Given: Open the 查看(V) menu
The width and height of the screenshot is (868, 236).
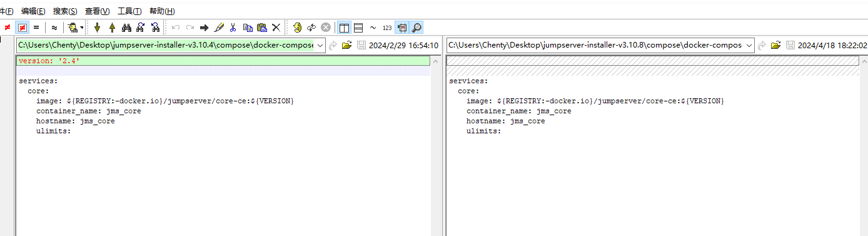Looking at the screenshot, I should (98, 11).
